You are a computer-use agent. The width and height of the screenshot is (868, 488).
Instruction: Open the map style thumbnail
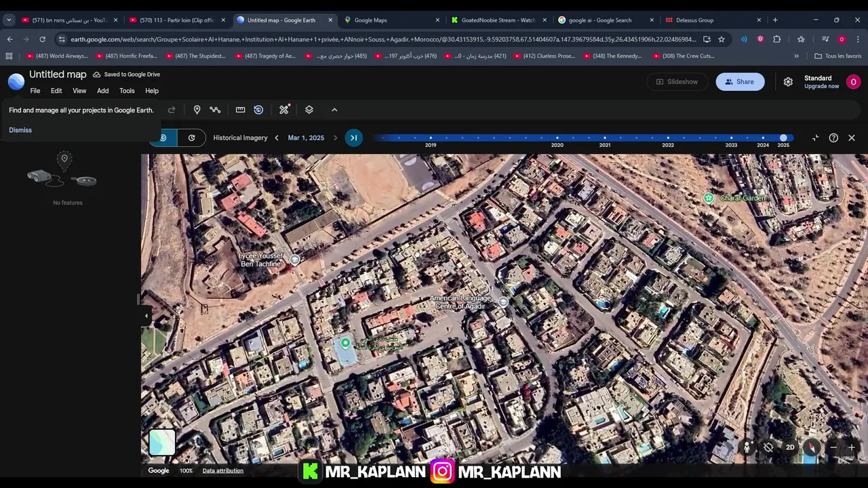[162, 443]
